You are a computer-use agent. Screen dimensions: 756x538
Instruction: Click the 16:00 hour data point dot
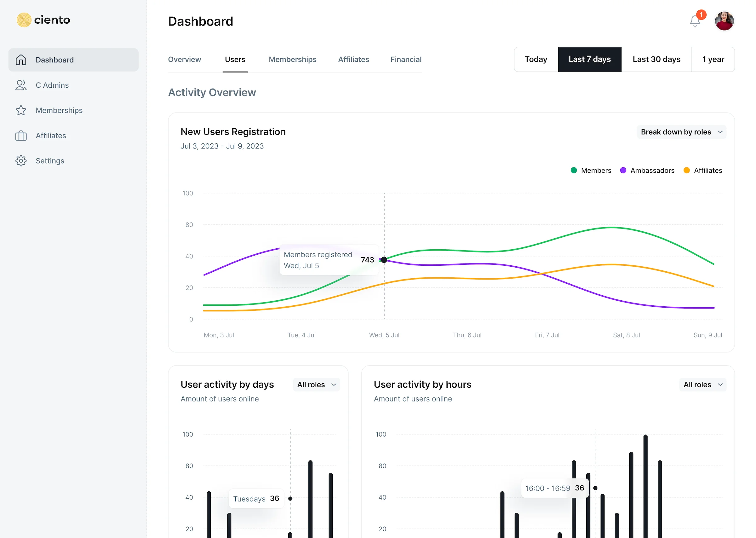point(595,488)
